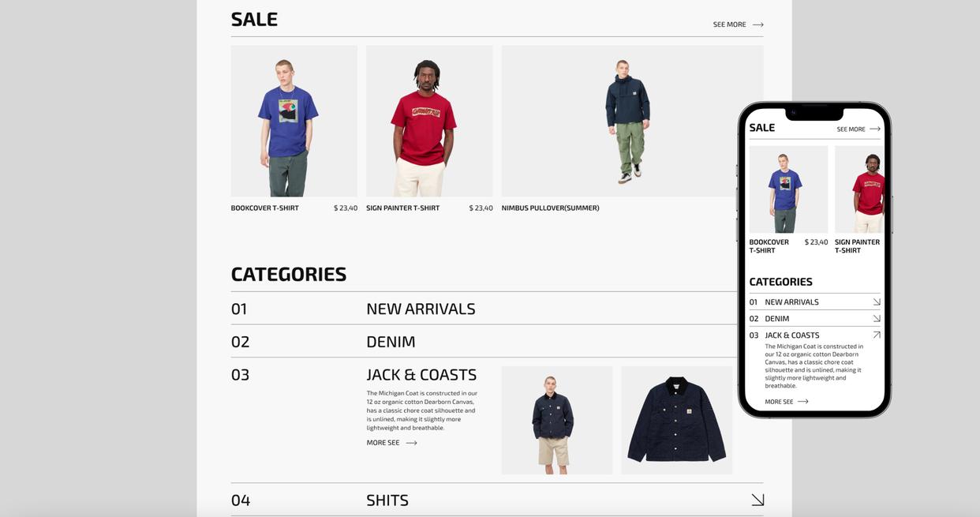The width and height of the screenshot is (980, 517).
Task: View the Michigan Coat model photo
Action: click(557, 420)
